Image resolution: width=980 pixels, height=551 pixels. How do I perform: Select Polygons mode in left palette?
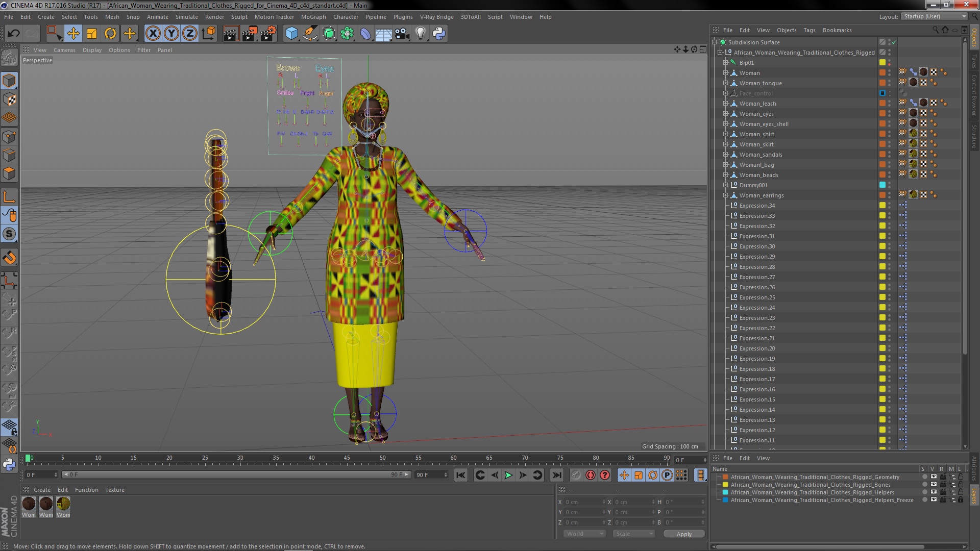tap(9, 173)
